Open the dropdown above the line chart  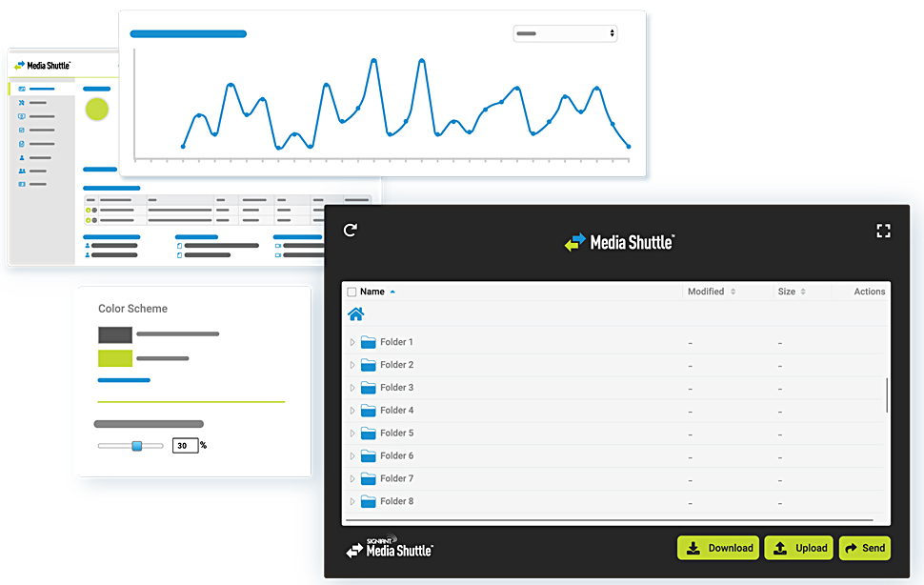[x=565, y=33]
